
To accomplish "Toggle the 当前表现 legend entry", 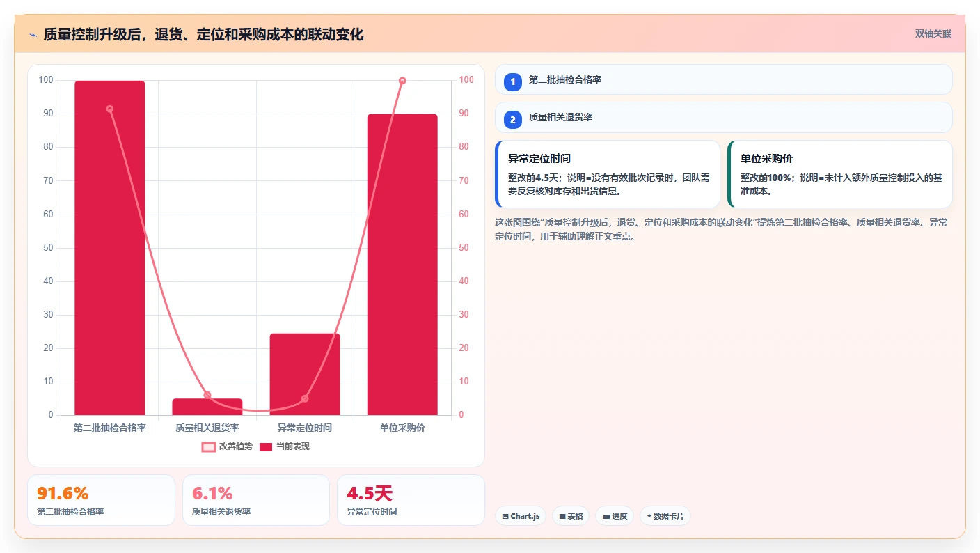I will point(284,446).
